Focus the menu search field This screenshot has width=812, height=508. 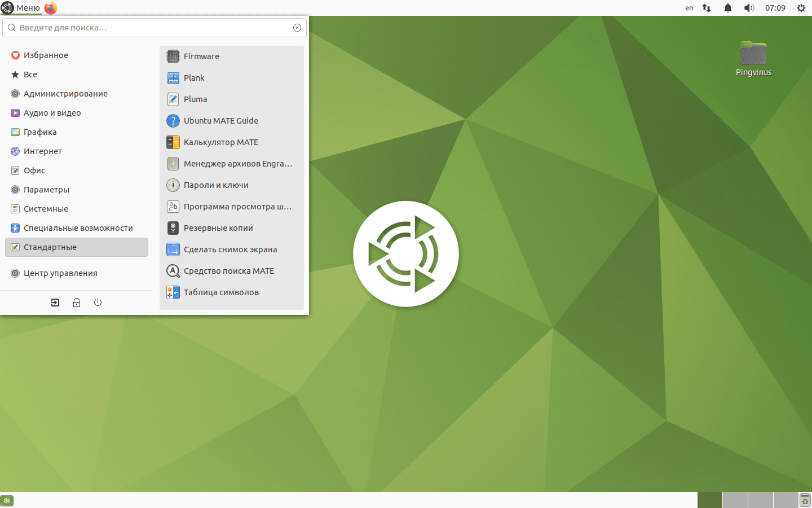click(155, 28)
